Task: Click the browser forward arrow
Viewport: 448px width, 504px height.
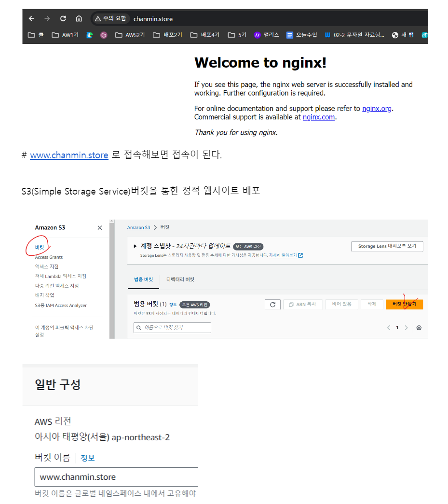Action: 47,19
